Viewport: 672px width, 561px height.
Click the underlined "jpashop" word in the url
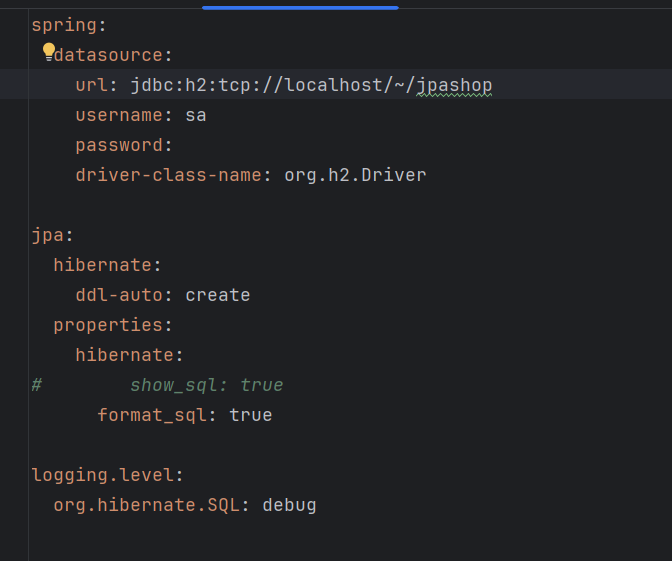coord(453,85)
